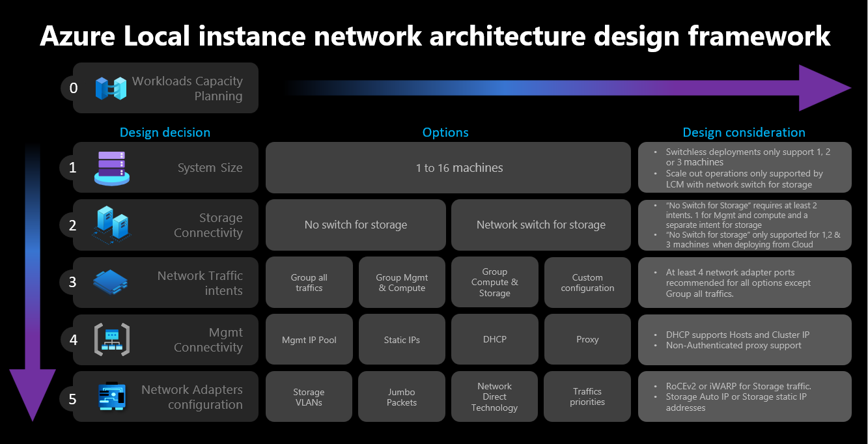Click RoCEv2 or iWARP consideration text
This screenshot has width=868, height=444.
tap(738, 387)
